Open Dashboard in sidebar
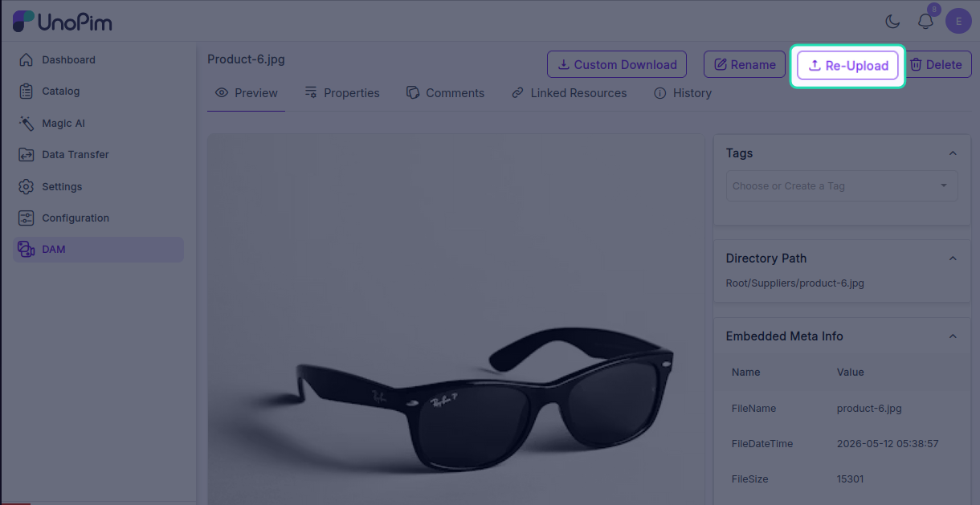The width and height of the screenshot is (980, 505). pos(99,59)
